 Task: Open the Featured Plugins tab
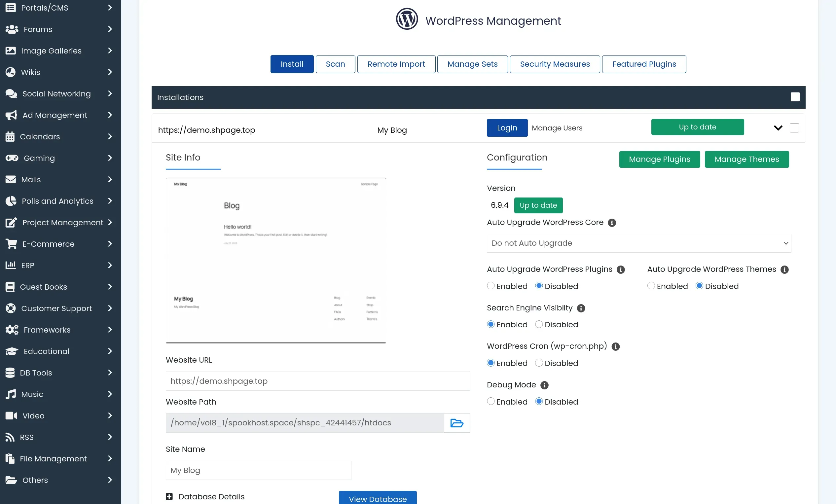coord(644,64)
